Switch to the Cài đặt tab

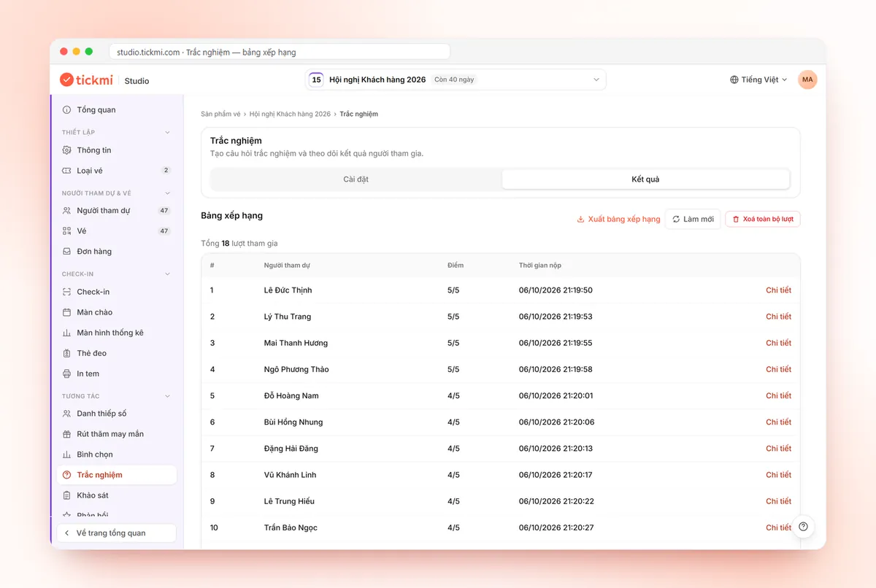[x=356, y=179]
